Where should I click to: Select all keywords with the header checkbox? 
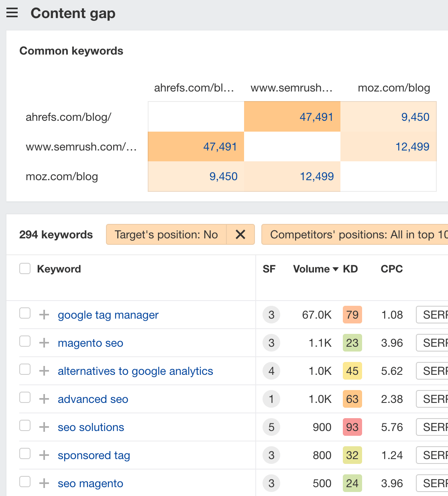click(25, 268)
